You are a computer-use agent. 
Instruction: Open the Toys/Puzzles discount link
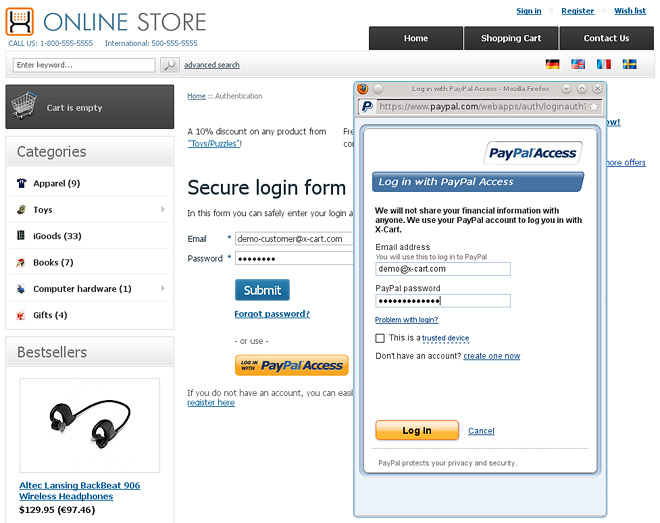click(215, 144)
